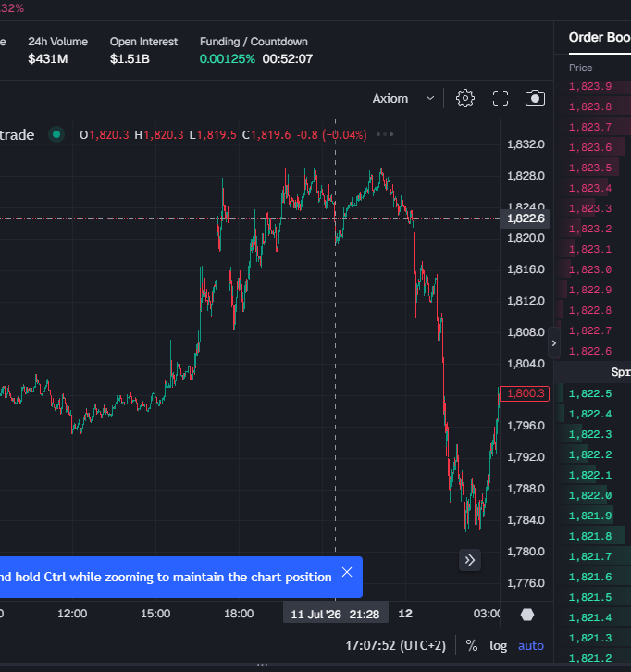Take a chart snapshot with camera icon
631x672 pixels.
pyautogui.click(x=535, y=98)
